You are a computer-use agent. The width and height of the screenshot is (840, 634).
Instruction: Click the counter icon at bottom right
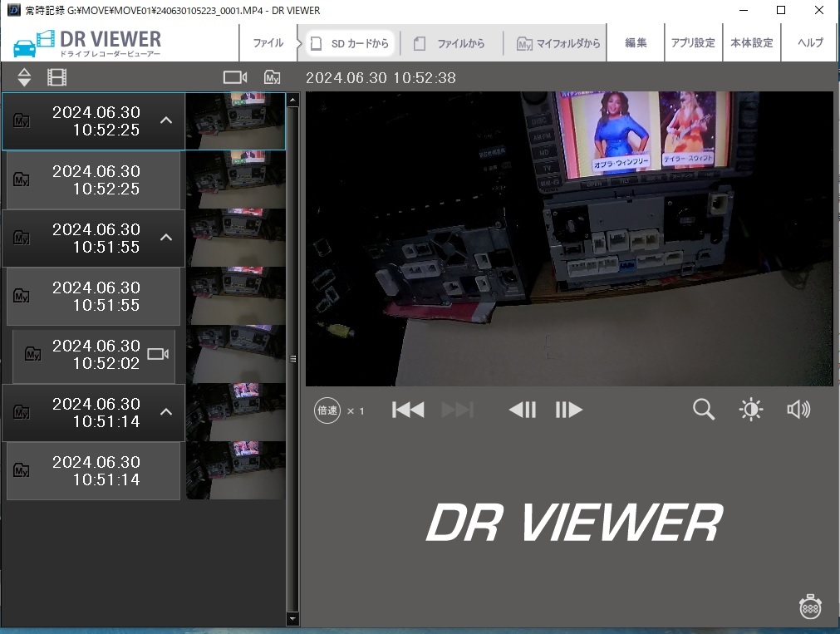coord(811,607)
